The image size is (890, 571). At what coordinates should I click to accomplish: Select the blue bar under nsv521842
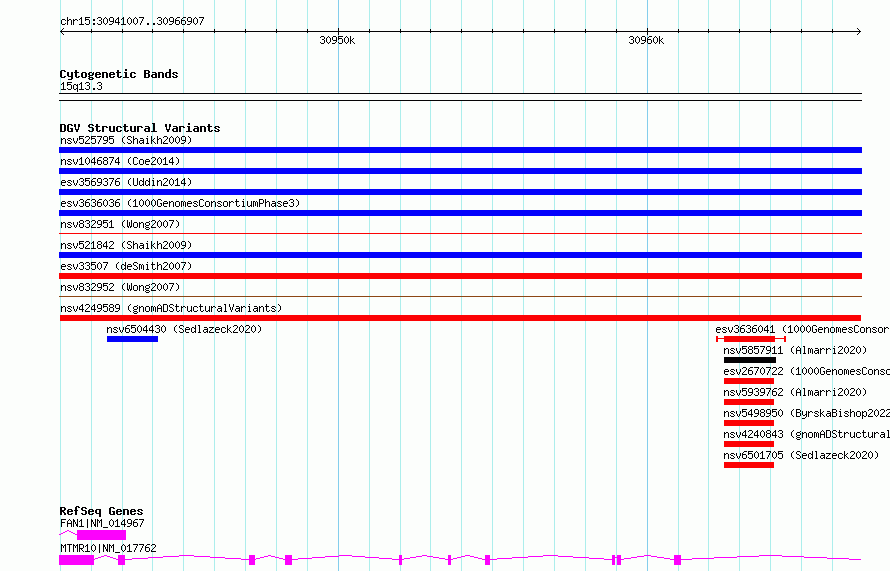coord(460,255)
